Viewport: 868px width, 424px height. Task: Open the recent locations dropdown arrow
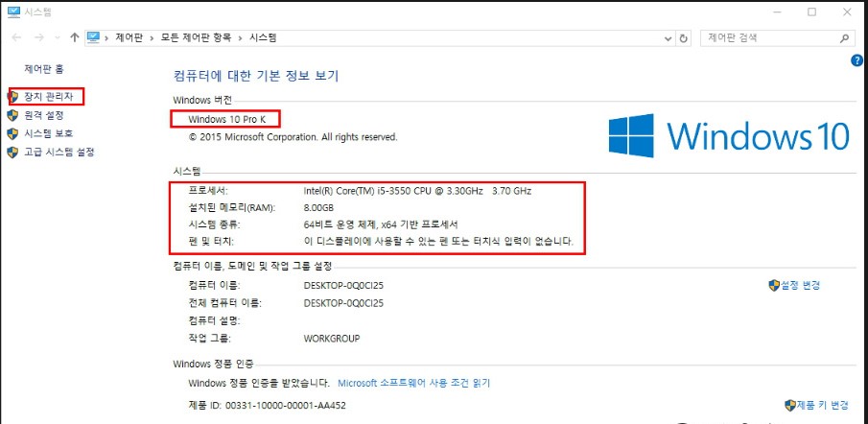pos(58,38)
